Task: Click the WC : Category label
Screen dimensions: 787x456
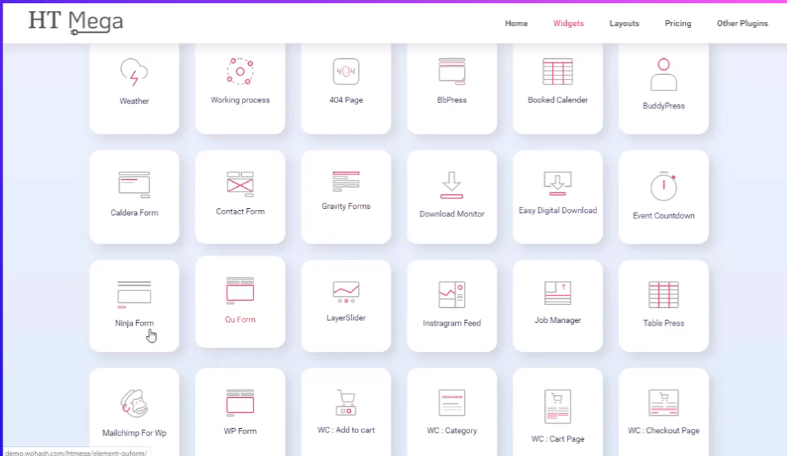Action: pos(452,430)
